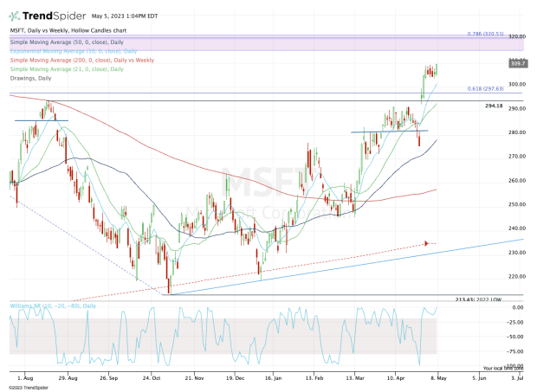Click the 13. Mar date axis label
Image resolution: width=537 pixels, height=392 pixels.
pos(355,378)
